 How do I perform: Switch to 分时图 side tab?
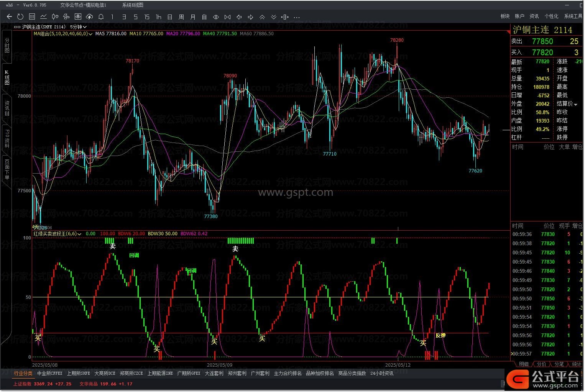tap(7, 46)
